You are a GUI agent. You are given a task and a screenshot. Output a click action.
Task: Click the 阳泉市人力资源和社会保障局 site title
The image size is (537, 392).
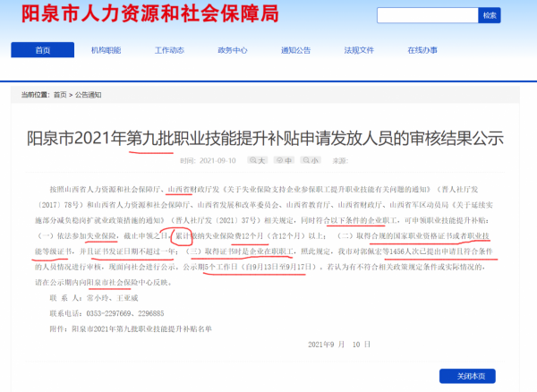point(150,13)
